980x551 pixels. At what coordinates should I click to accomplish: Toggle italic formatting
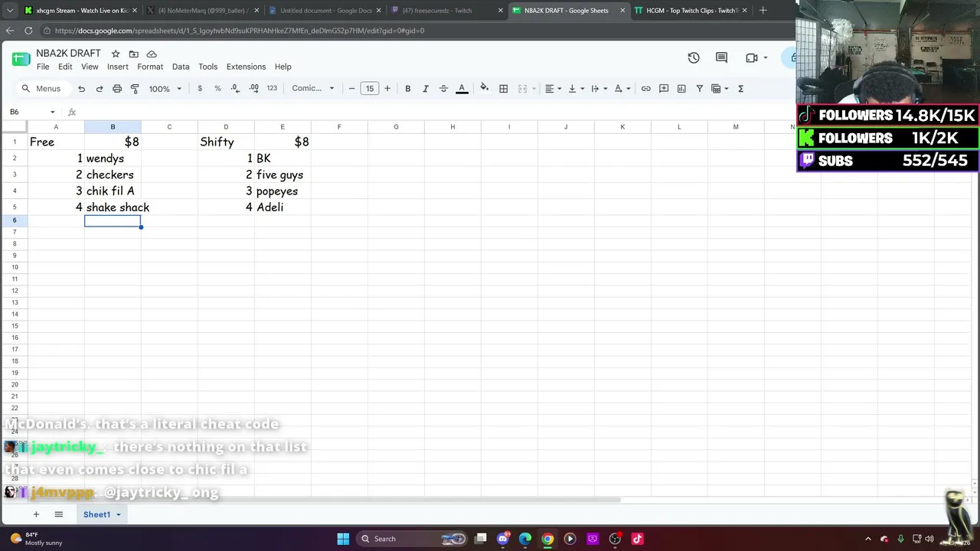pyautogui.click(x=426, y=89)
